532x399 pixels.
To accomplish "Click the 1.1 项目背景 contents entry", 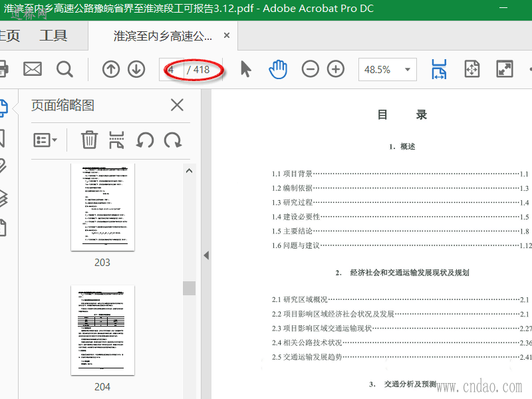I will point(400,174).
